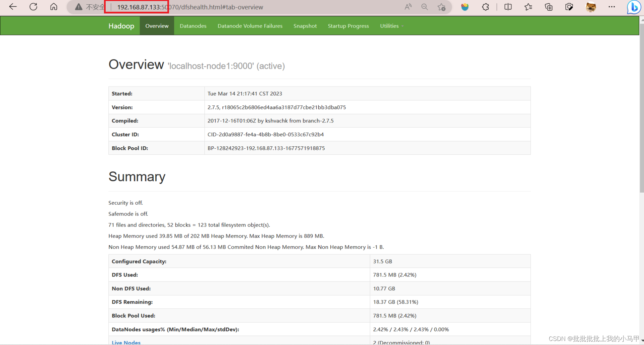Click the Non Heap Memory used line
The image size is (644, 345).
tap(246, 247)
